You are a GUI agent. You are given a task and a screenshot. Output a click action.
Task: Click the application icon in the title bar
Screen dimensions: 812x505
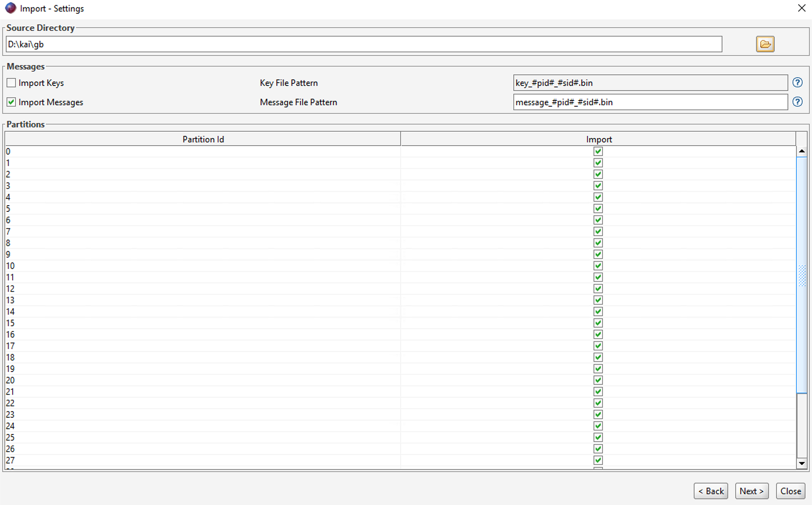(x=11, y=8)
